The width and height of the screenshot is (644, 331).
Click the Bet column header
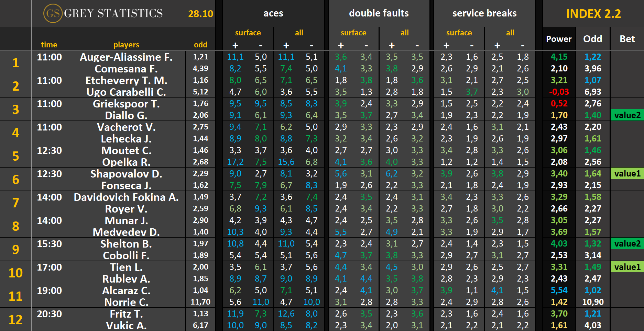[x=627, y=39]
